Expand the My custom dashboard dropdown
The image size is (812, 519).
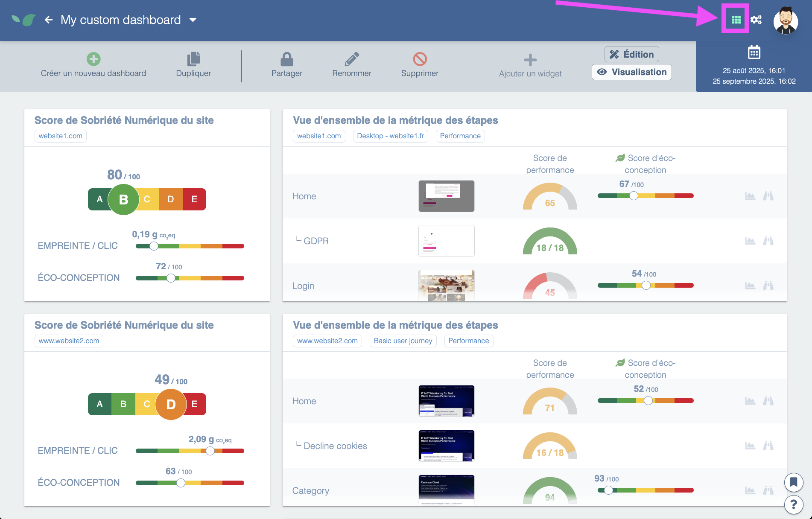(193, 20)
